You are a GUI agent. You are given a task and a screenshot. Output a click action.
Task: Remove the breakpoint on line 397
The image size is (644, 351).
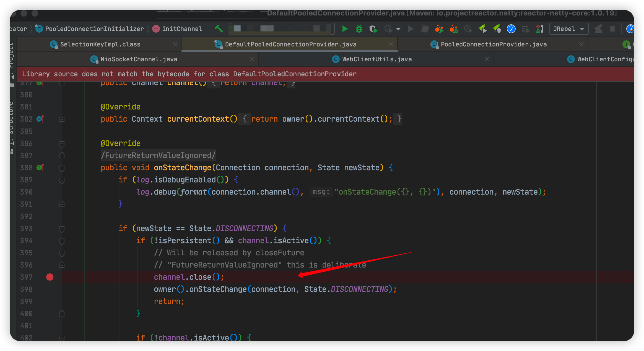click(x=50, y=277)
